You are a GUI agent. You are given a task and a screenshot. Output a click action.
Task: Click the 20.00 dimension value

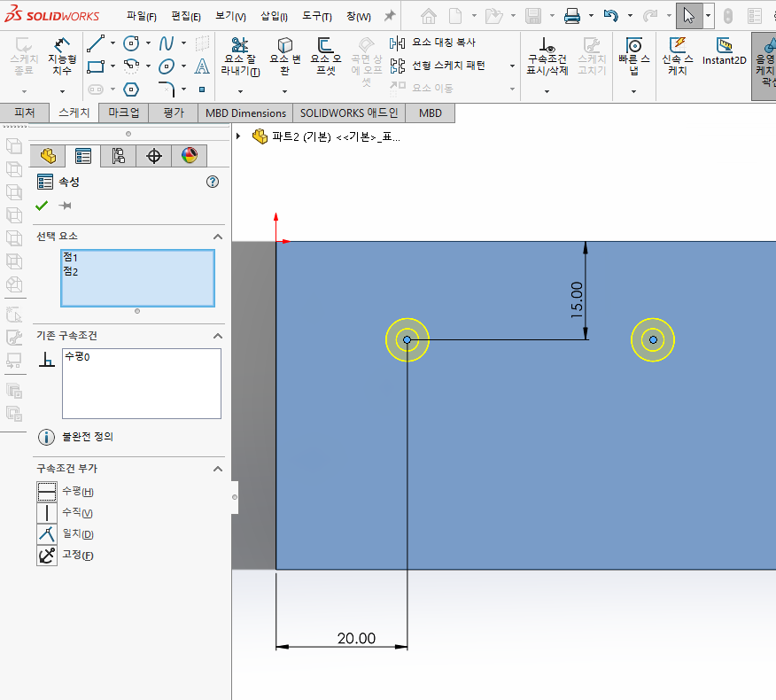tap(356, 638)
